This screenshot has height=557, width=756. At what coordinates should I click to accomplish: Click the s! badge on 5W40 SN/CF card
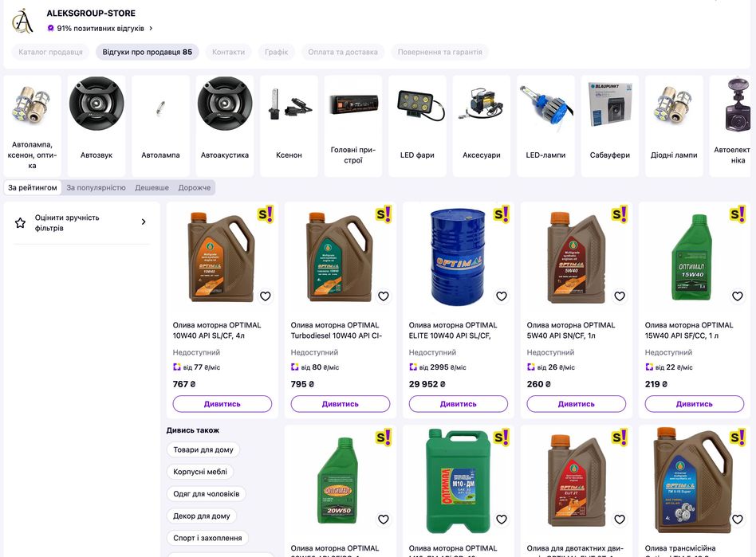(x=620, y=214)
